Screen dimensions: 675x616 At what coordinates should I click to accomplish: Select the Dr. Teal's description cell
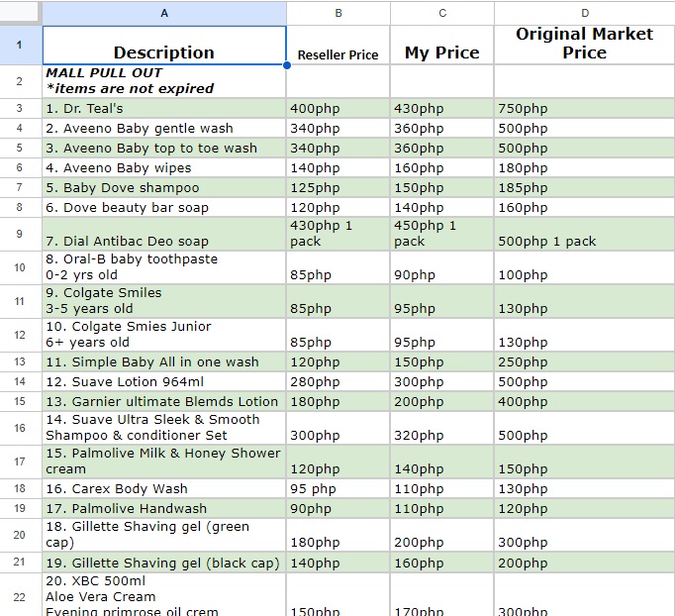click(164, 109)
